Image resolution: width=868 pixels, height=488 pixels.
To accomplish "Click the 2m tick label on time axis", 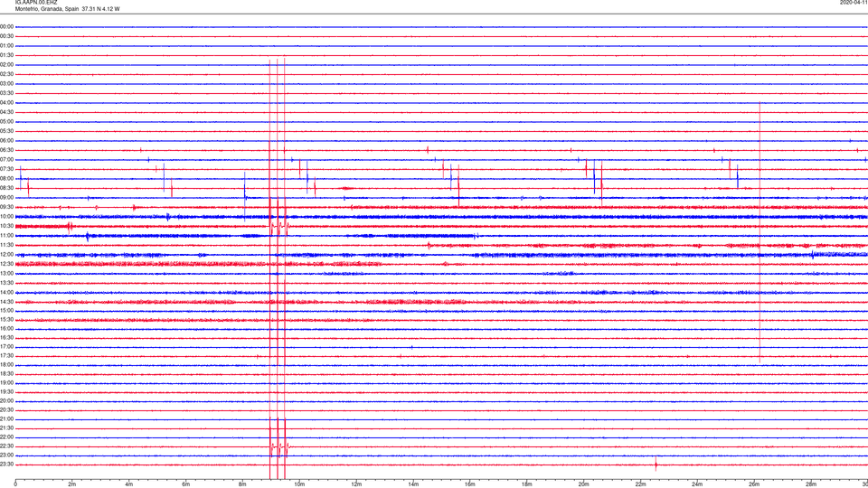I will pos(72,484).
